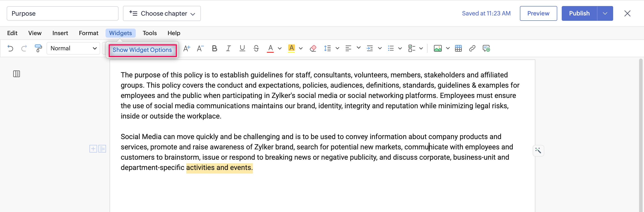This screenshot has width=644, height=212.
Task: Open the Widgets menu
Action: point(121,33)
